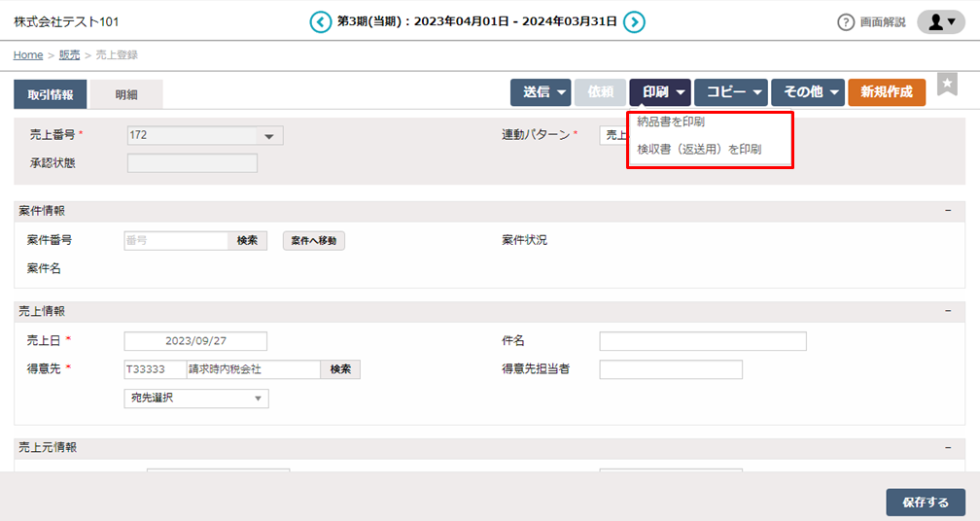Click the Home breadcrumb link
This screenshot has width=980, height=521.
click(x=28, y=54)
